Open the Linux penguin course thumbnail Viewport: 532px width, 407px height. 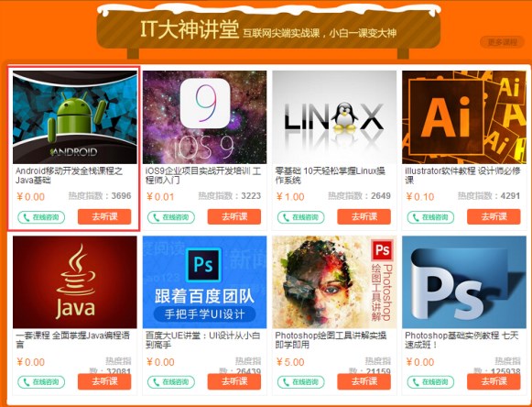334,117
